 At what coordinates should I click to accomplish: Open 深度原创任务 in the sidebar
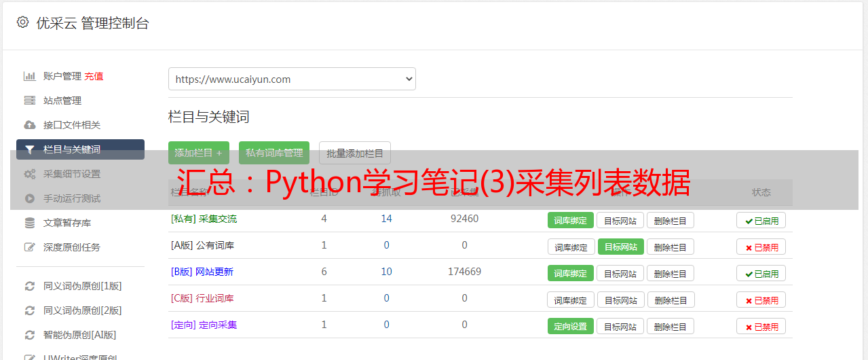tap(72, 247)
